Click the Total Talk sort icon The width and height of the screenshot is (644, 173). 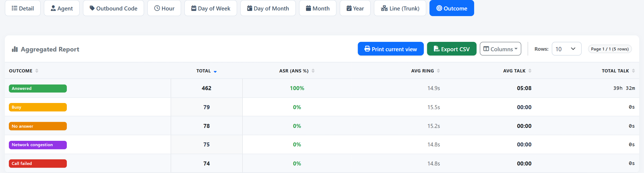(x=634, y=71)
